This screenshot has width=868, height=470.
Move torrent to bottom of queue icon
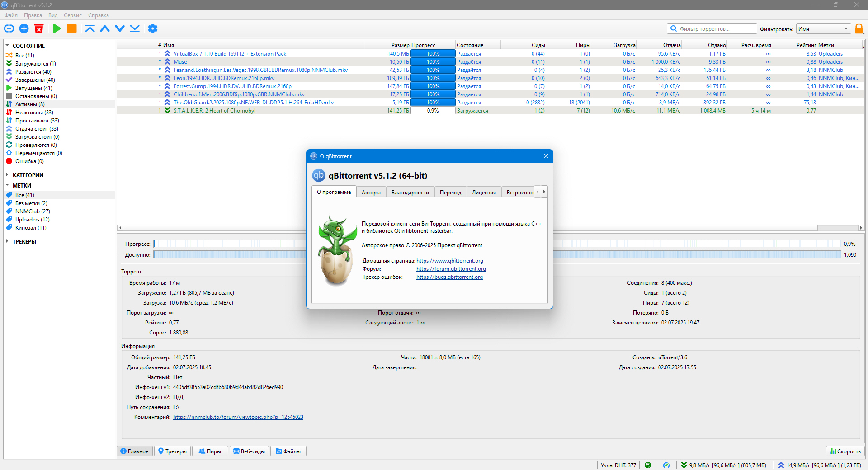pyautogui.click(x=135, y=28)
